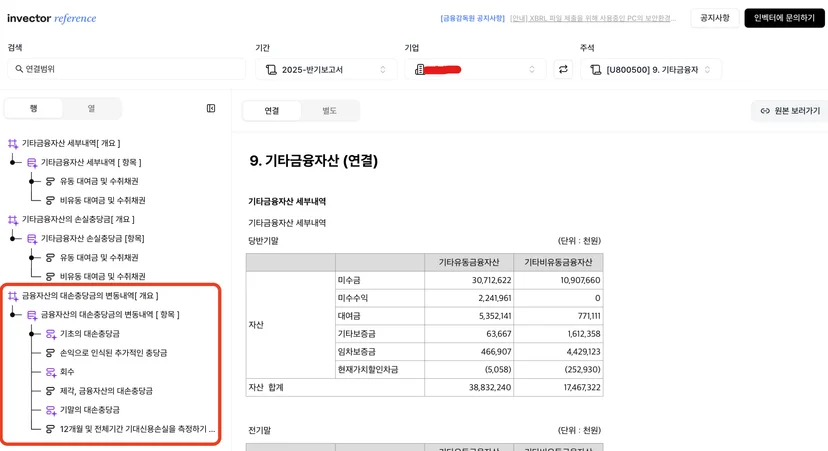Click the magnifier icon in search box

coord(19,69)
